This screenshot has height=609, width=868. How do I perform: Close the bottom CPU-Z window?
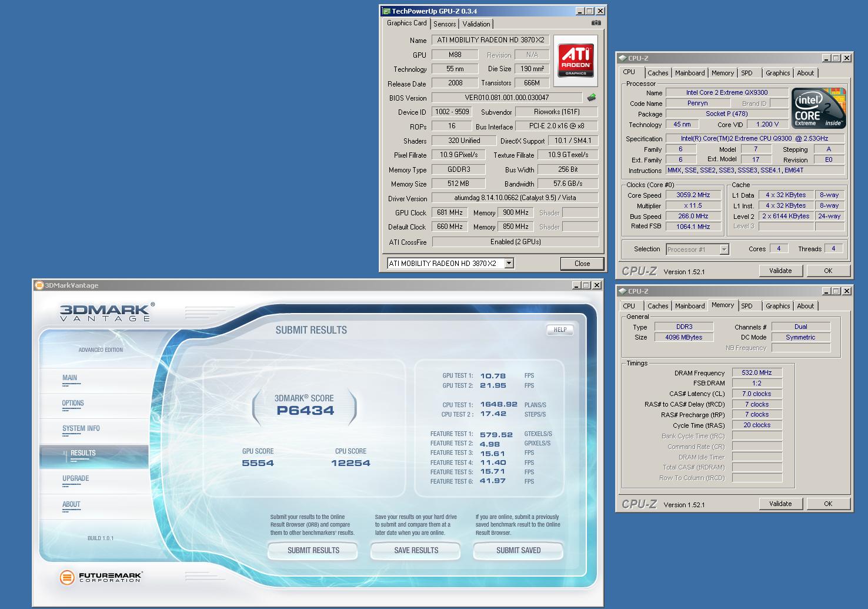coord(847,291)
